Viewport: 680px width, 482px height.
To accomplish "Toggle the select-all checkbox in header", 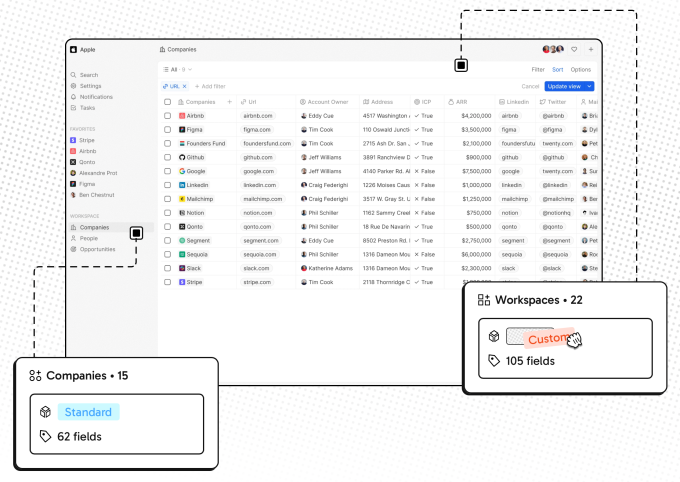I will [x=168, y=102].
